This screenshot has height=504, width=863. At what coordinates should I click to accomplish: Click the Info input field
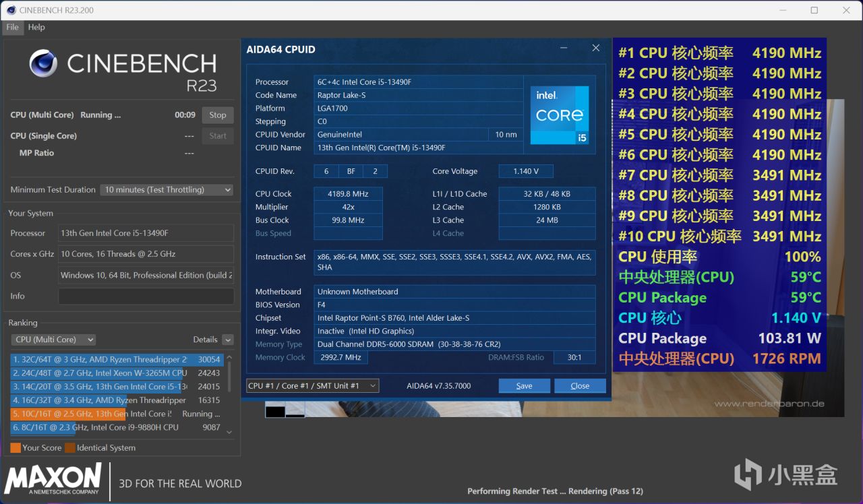146,296
